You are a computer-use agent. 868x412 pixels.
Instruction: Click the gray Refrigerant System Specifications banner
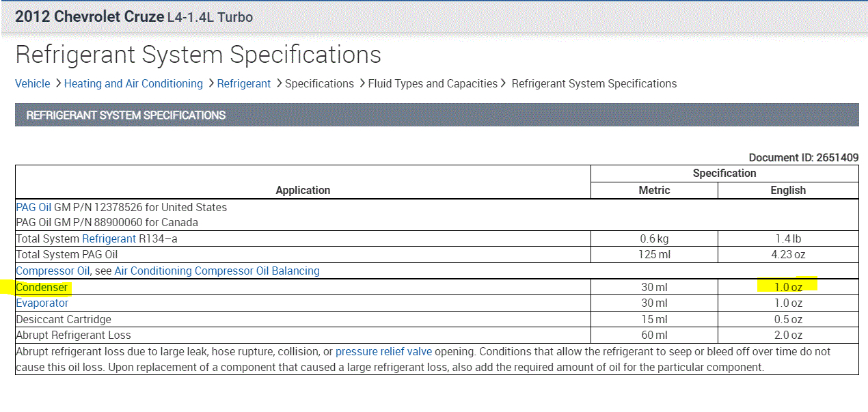(437, 115)
